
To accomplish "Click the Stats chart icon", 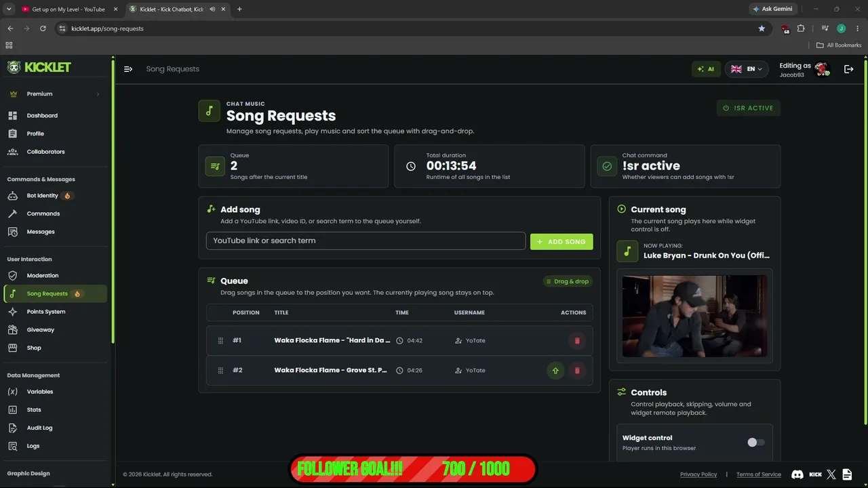I will (12, 410).
